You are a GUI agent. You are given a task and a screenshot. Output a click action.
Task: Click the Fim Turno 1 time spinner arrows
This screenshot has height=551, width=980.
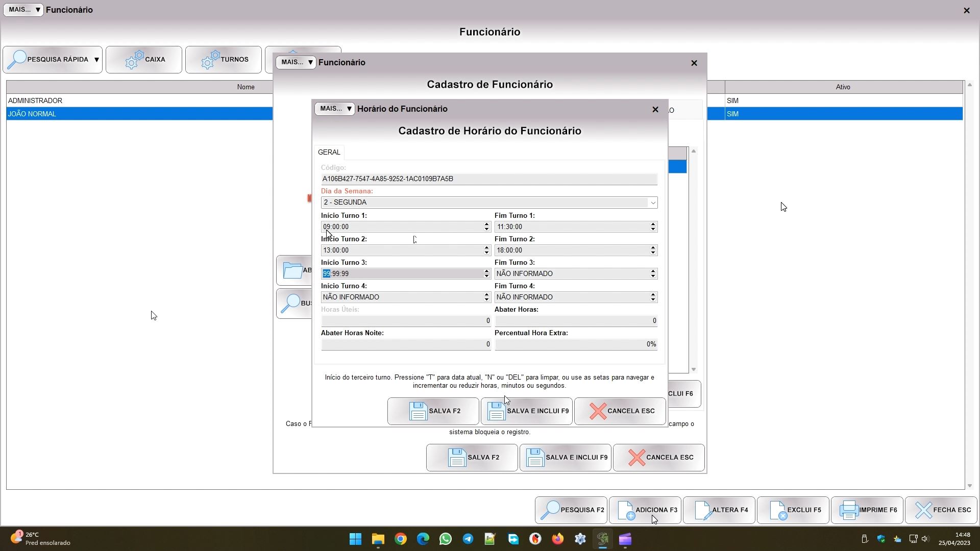coord(653,227)
